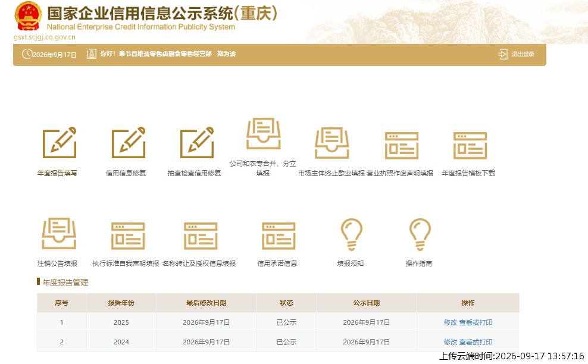Image resolution: width=588 pixels, height=364 pixels.
Task: Open 营业执照作废声明填报 form icon
Action: point(402,146)
